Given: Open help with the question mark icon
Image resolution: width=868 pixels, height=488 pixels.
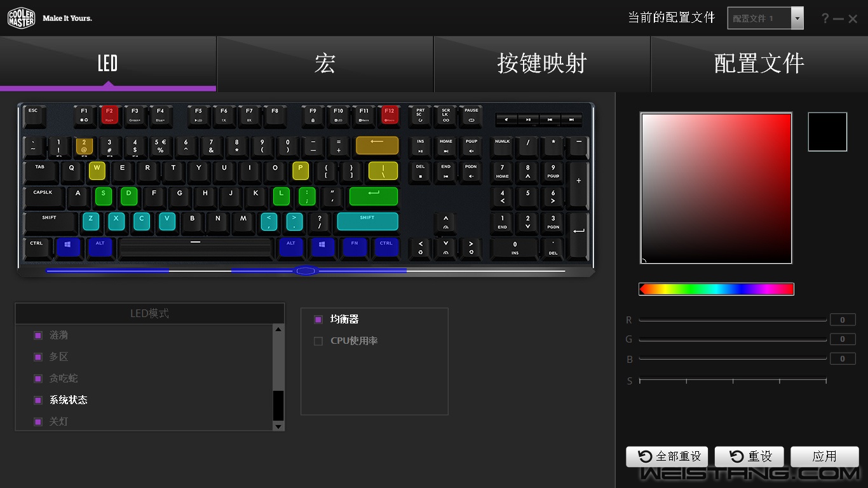Looking at the screenshot, I should [x=825, y=18].
